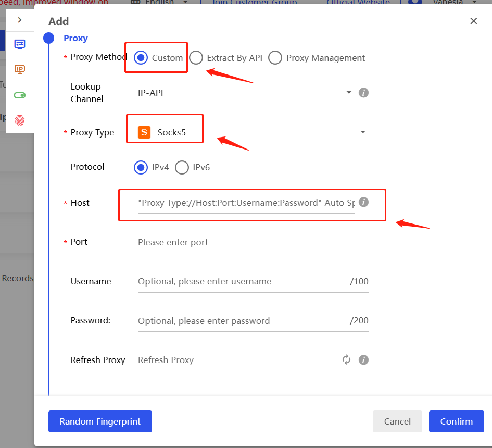Viewport: 492px width, 448px height.
Task: Click the Refresh Proxy info icon
Action: click(363, 360)
